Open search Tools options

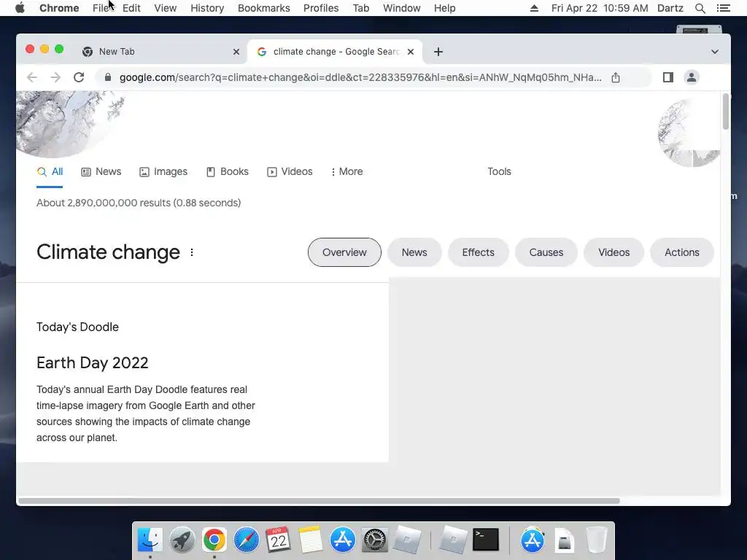tap(499, 171)
